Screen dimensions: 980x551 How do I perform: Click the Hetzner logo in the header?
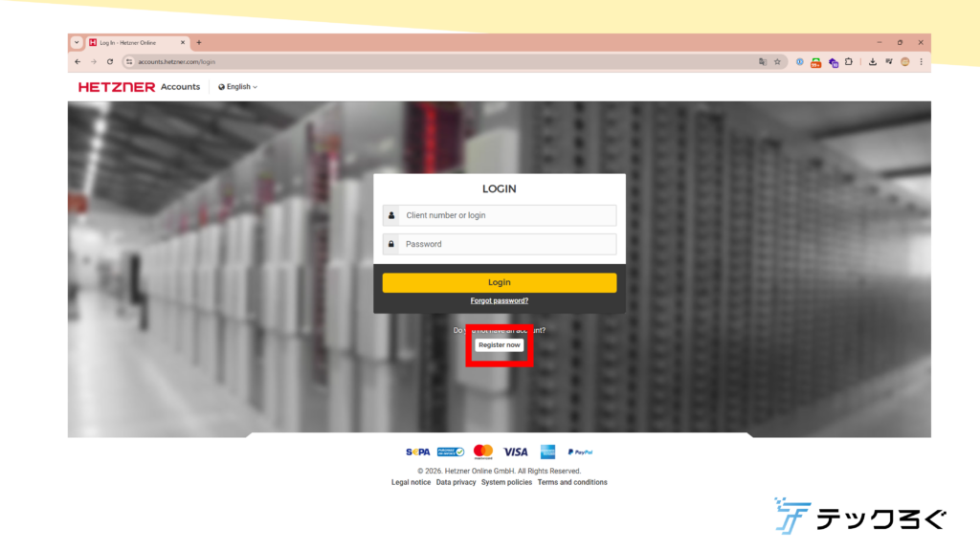(116, 87)
